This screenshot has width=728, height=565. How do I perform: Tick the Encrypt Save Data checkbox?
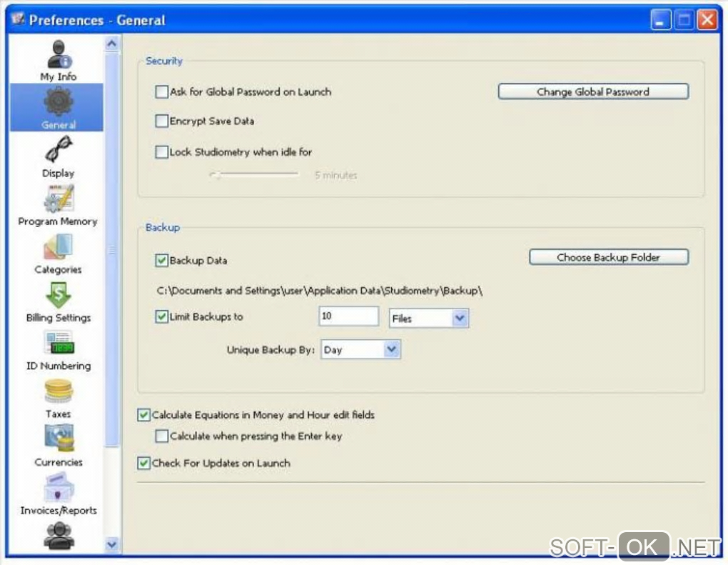click(161, 121)
